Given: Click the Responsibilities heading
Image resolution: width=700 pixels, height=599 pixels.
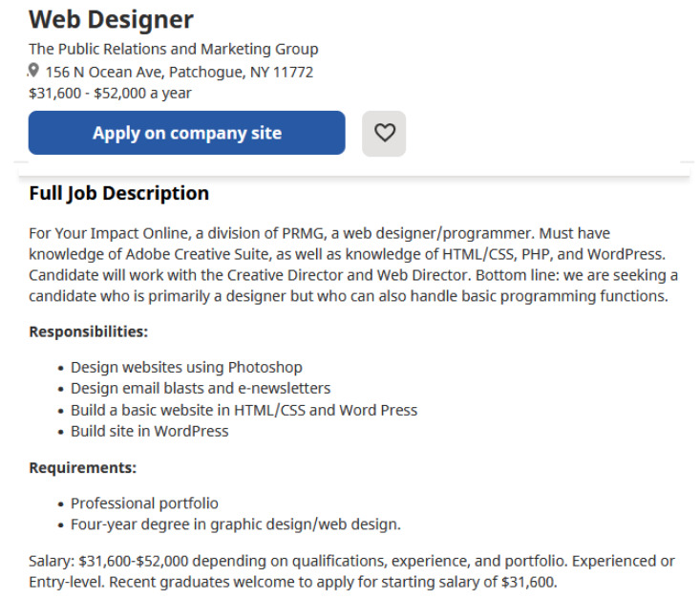Looking at the screenshot, I should pos(88,332).
